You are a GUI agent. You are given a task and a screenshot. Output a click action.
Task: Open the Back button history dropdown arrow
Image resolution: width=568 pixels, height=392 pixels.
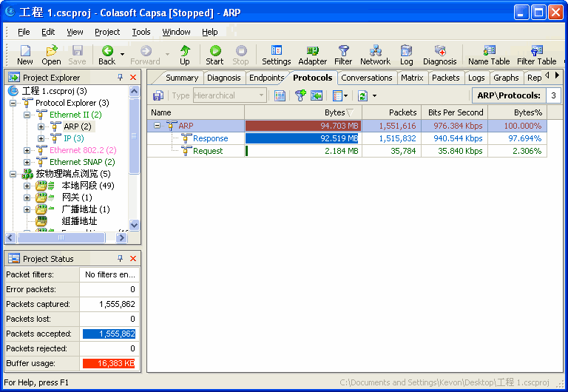coord(123,54)
